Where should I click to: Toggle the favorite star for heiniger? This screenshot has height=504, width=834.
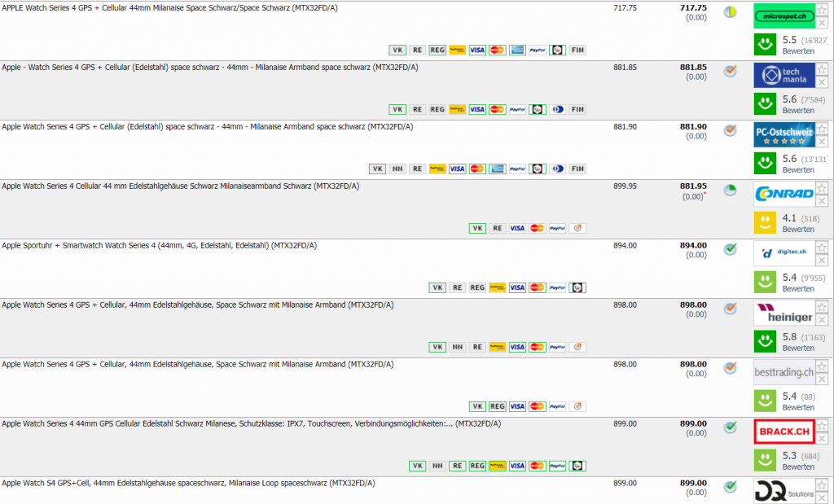click(822, 307)
